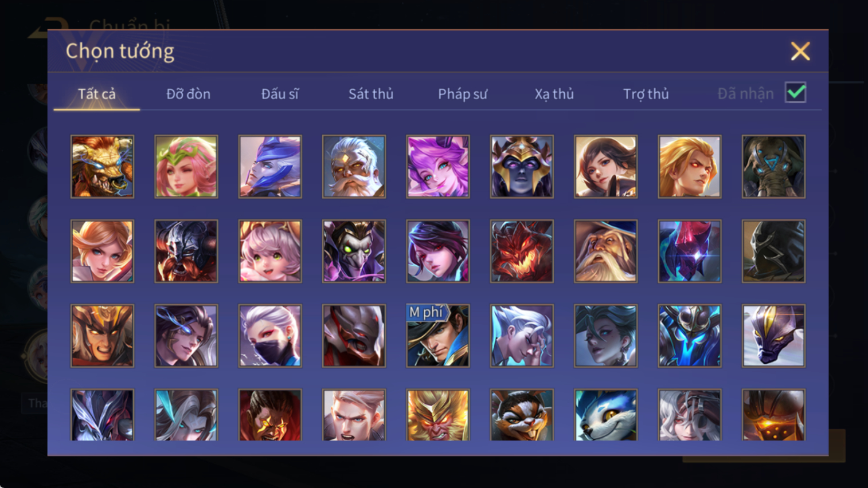Switch to the Đỡ đòn tab
Screen dimensions: 868x488
tap(188, 94)
